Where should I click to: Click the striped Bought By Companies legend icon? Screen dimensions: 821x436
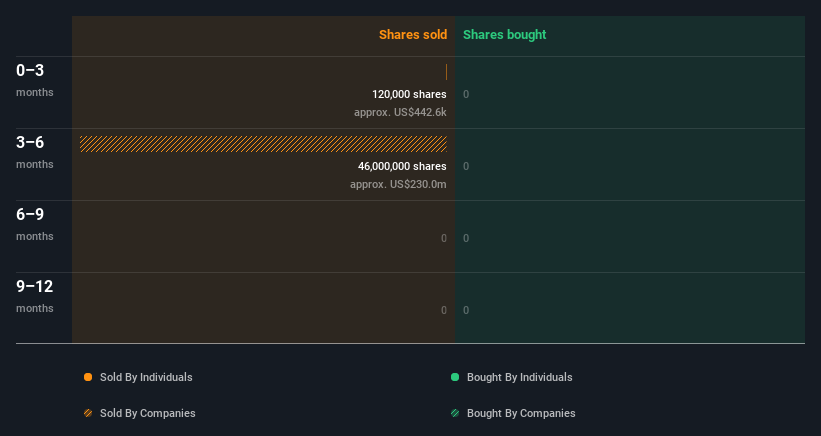455,413
